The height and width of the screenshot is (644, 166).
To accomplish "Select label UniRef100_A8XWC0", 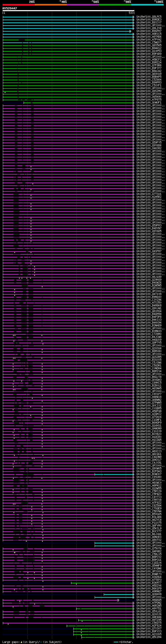I will 149,483.
